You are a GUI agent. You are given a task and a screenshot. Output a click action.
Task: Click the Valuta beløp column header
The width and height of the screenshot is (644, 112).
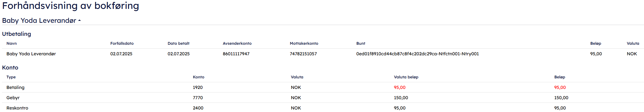[406, 77]
